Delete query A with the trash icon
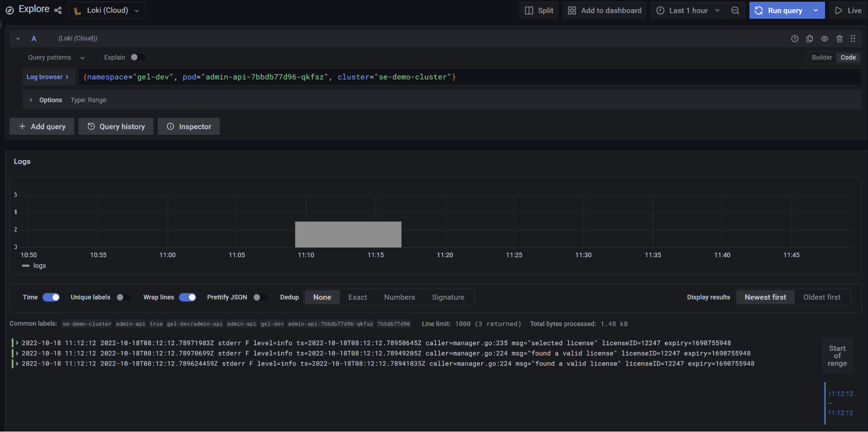The width and height of the screenshot is (868, 432). tap(839, 39)
